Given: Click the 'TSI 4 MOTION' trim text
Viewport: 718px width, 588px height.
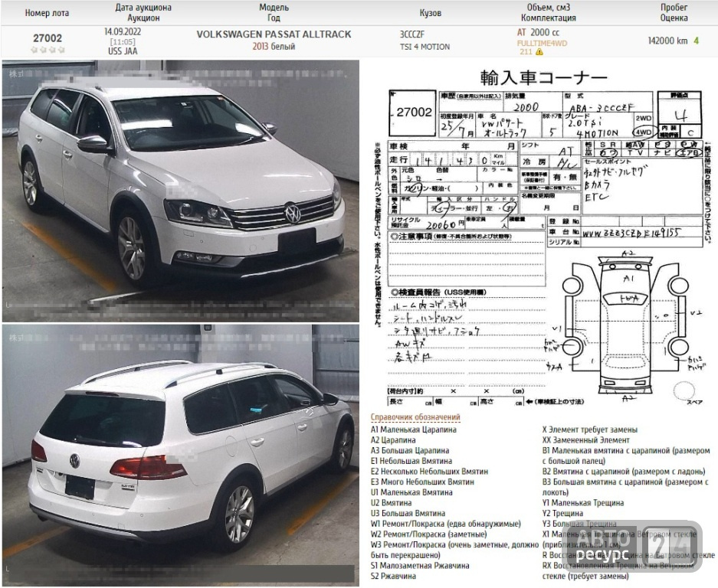Looking at the screenshot, I should point(425,47).
